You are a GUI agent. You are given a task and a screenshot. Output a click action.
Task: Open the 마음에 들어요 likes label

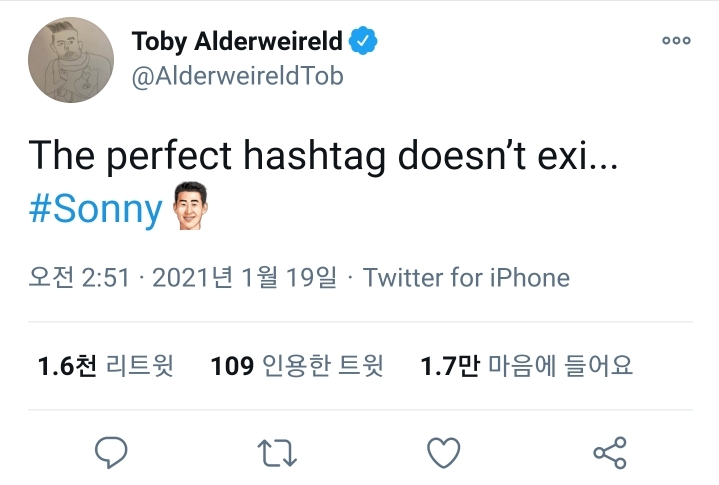coord(560,366)
